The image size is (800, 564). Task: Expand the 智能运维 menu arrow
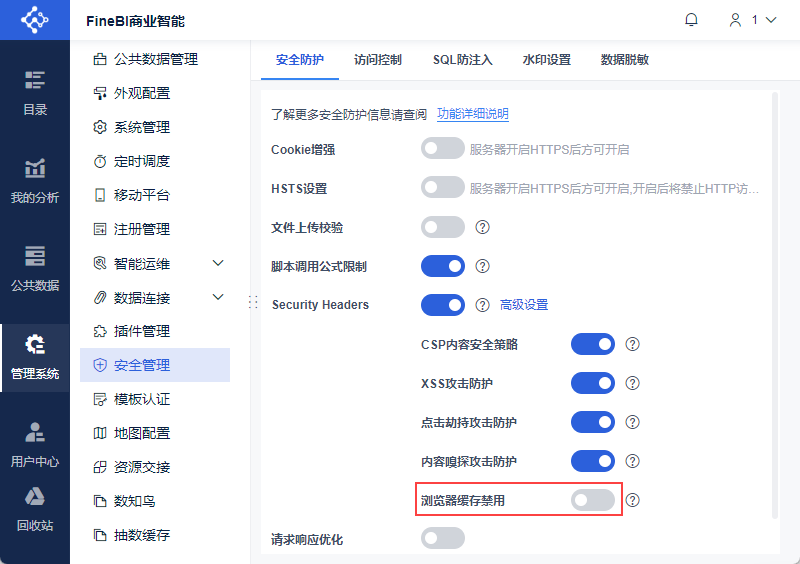(x=218, y=263)
